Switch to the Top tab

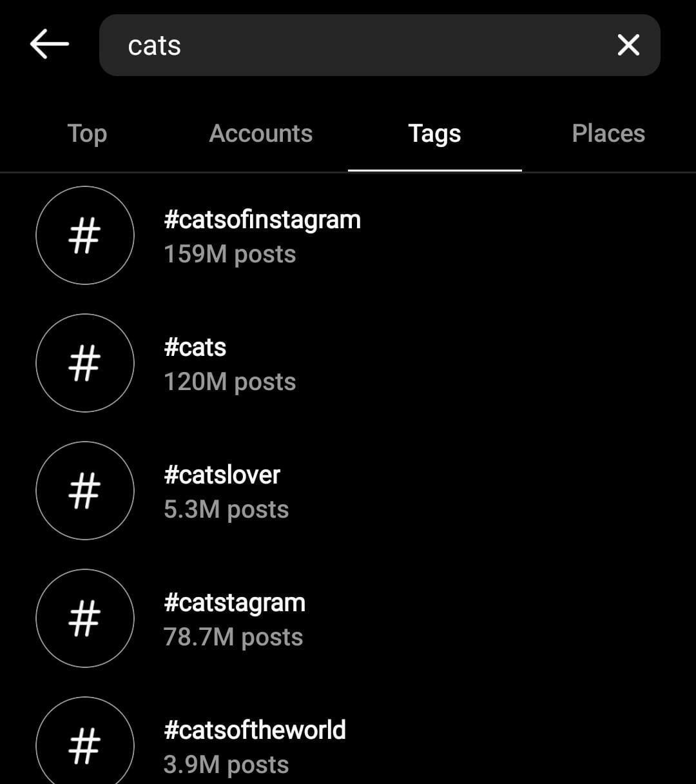(87, 133)
